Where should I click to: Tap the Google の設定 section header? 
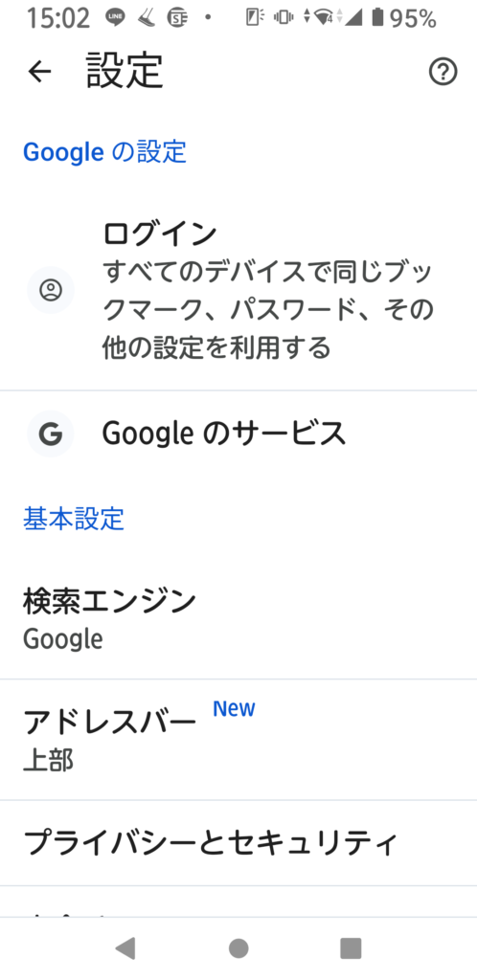click(104, 152)
